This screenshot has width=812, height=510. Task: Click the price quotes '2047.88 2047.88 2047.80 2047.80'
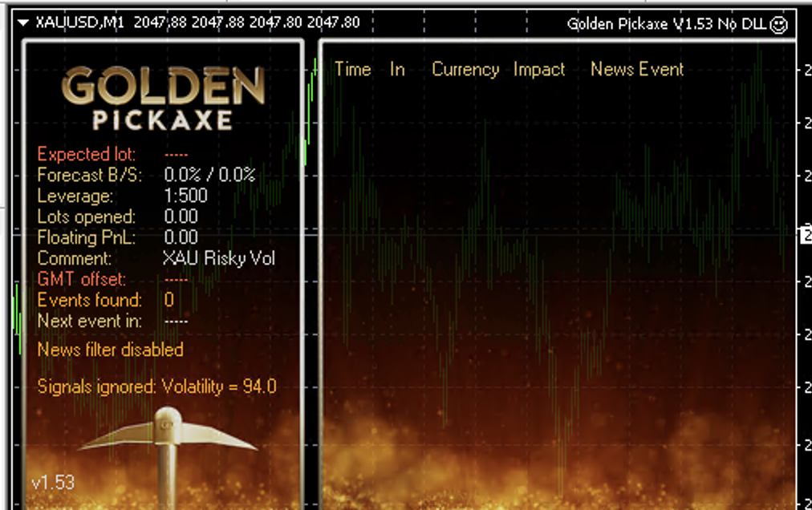pyautogui.click(x=246, y=22)
